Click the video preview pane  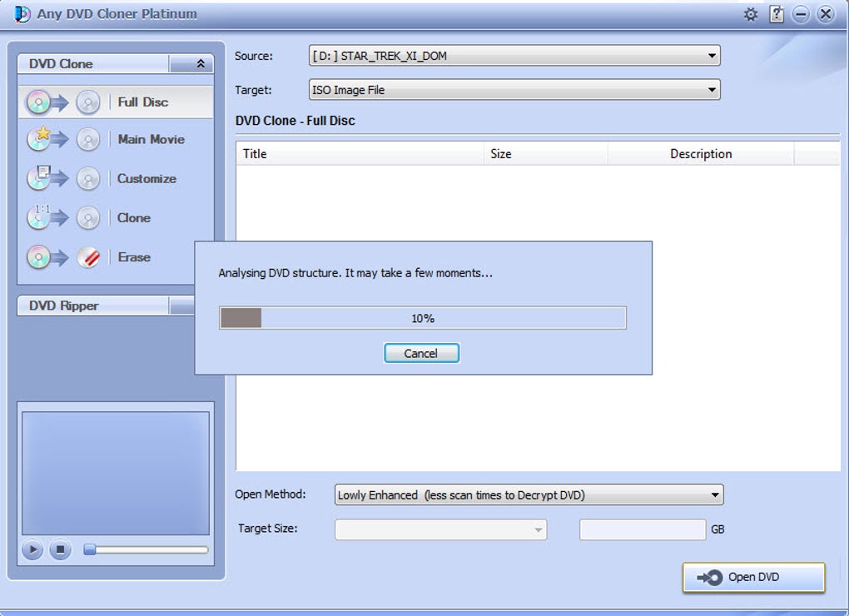(x=116, y=473)
